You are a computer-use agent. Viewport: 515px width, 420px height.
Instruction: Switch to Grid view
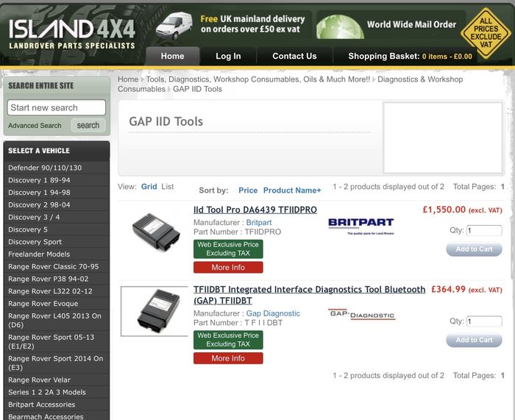pos(149,187)
